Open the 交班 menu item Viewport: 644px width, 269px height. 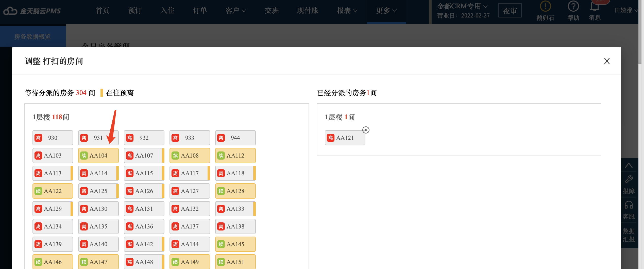click(272, 11)
